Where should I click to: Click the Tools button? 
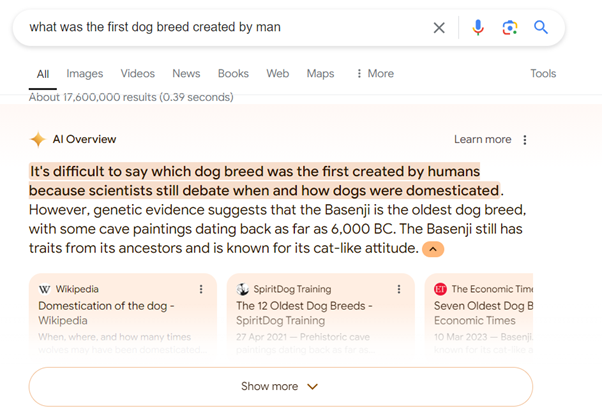[543, 73]
